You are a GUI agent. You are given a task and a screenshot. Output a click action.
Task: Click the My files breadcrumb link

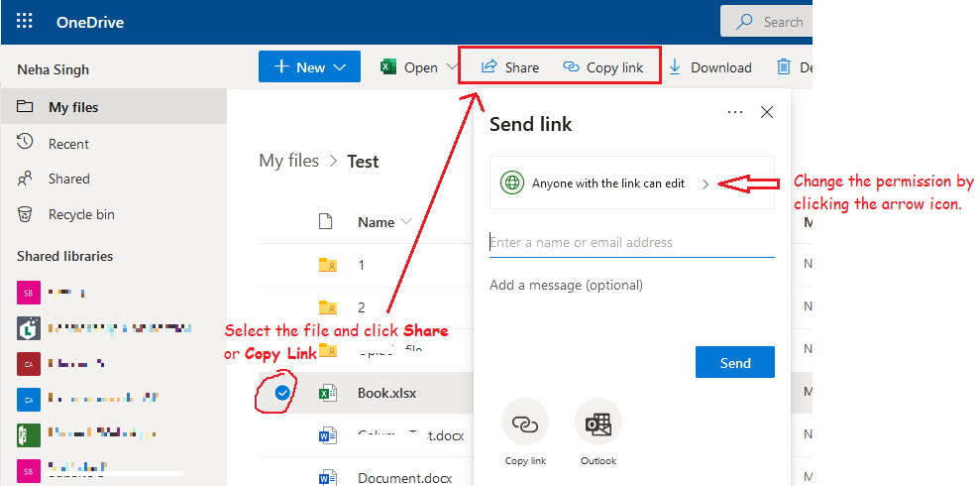tap(288, 161)
